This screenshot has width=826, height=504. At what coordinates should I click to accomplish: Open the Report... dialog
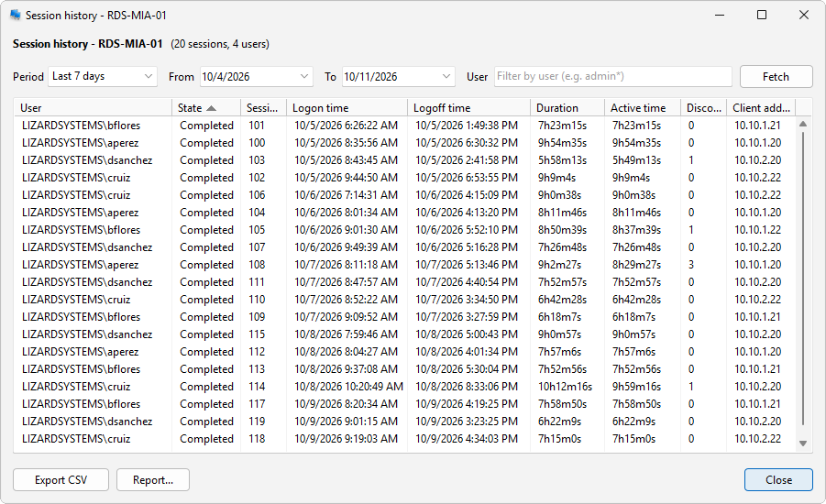153,480
